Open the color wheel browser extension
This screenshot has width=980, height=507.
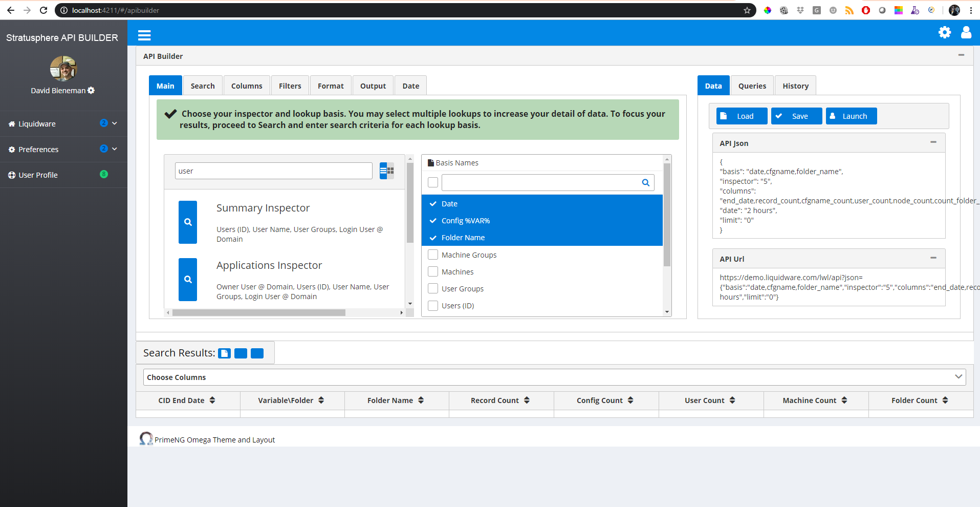click(x=768, y=10)
